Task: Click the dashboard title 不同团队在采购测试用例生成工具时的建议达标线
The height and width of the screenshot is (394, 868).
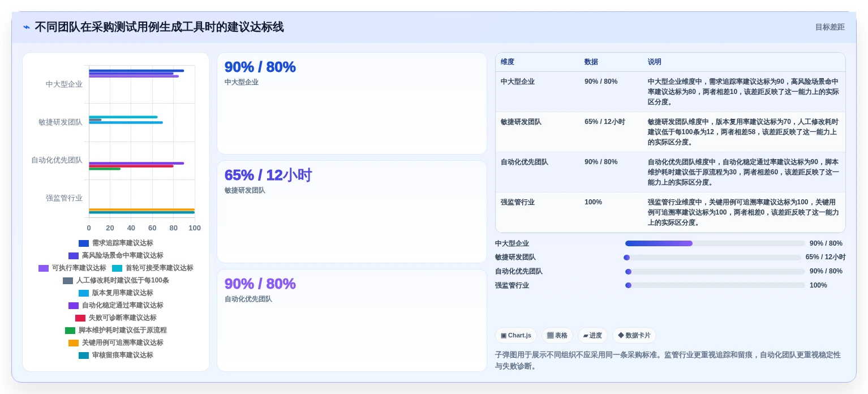Action: click(x=159, y=27)
